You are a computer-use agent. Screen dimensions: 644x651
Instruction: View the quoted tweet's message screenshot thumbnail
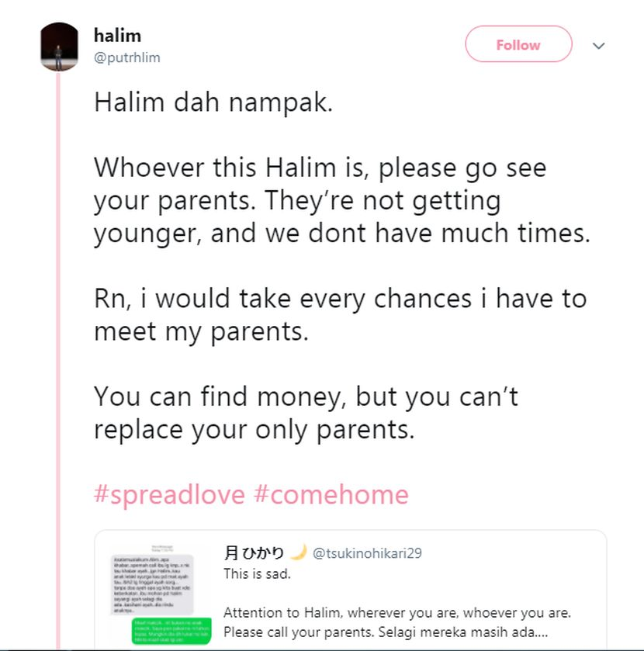161,594
